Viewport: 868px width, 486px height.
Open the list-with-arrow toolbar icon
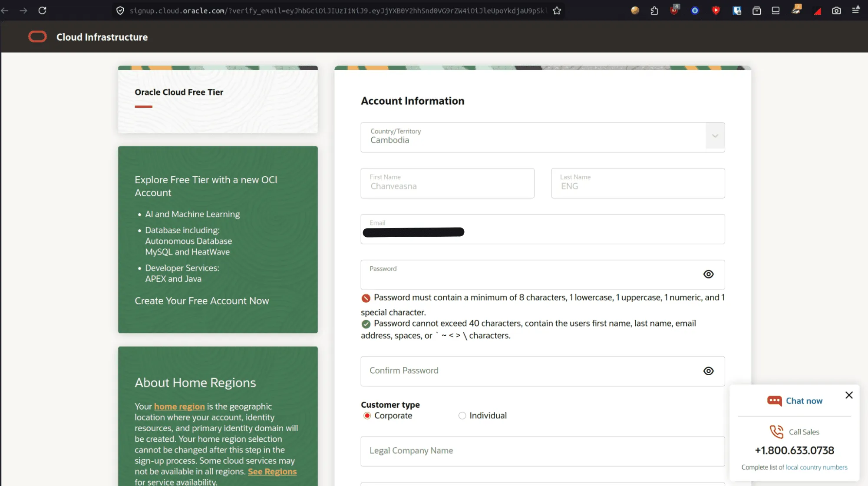855,10
